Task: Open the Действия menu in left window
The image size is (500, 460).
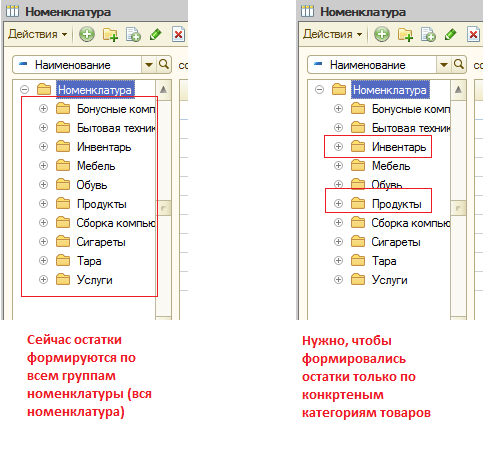Action: click(x=38, y=34)
